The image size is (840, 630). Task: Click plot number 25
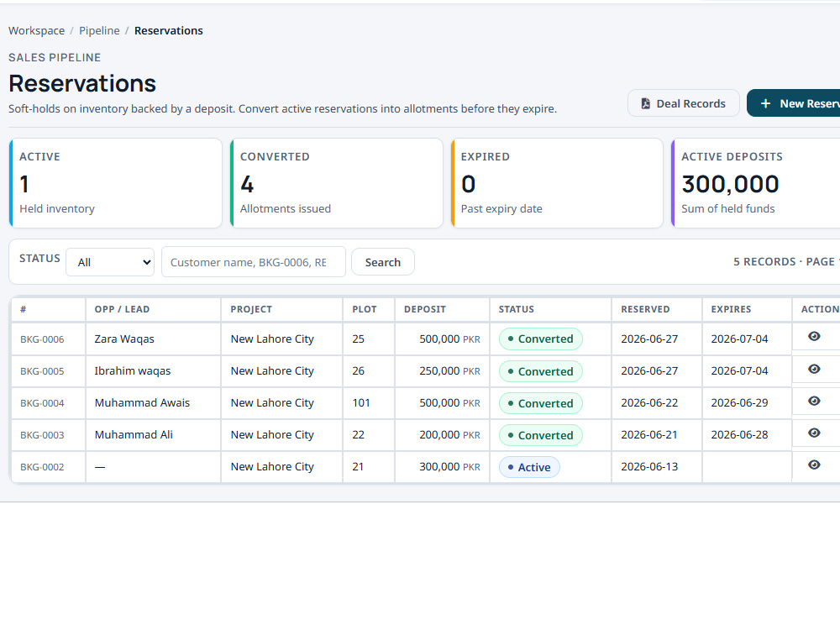359,339
